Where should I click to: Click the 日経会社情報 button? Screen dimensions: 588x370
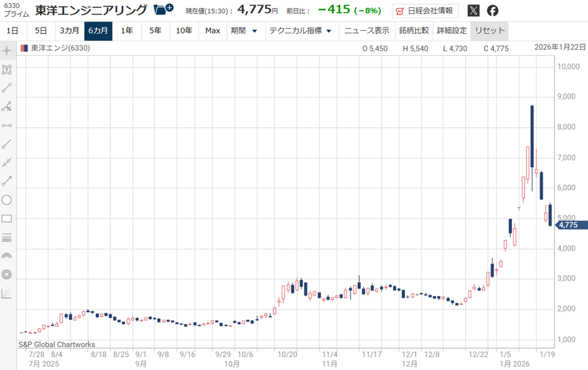coord(425,10)
